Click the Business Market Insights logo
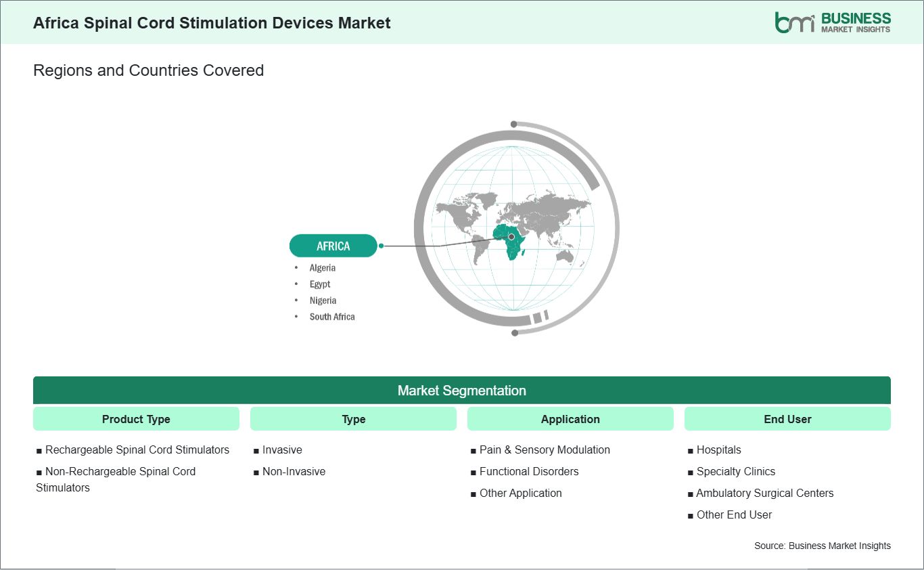 [x=833, y=22]
